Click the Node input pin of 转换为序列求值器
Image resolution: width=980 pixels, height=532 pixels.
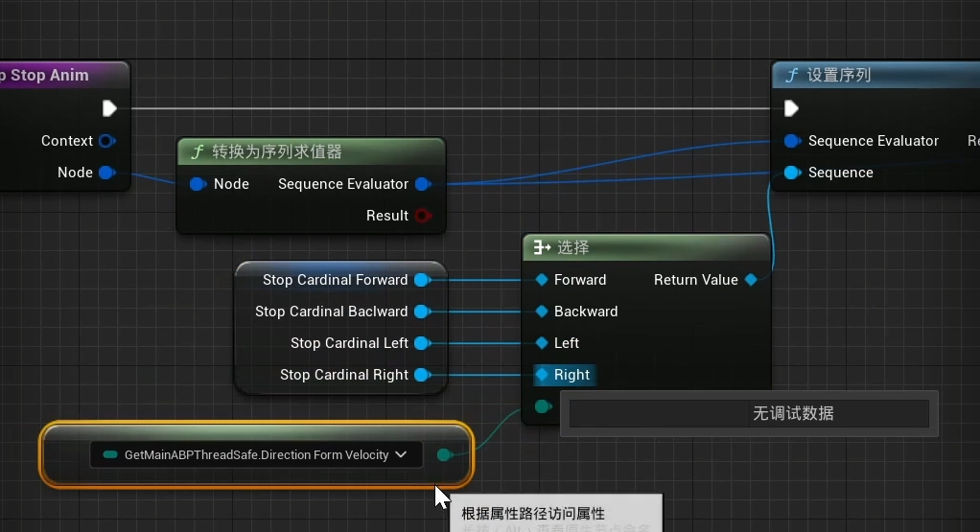(x=198, y=184)
